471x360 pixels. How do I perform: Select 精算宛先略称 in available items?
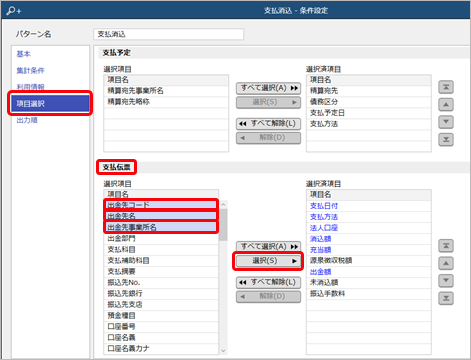point(166,102)
